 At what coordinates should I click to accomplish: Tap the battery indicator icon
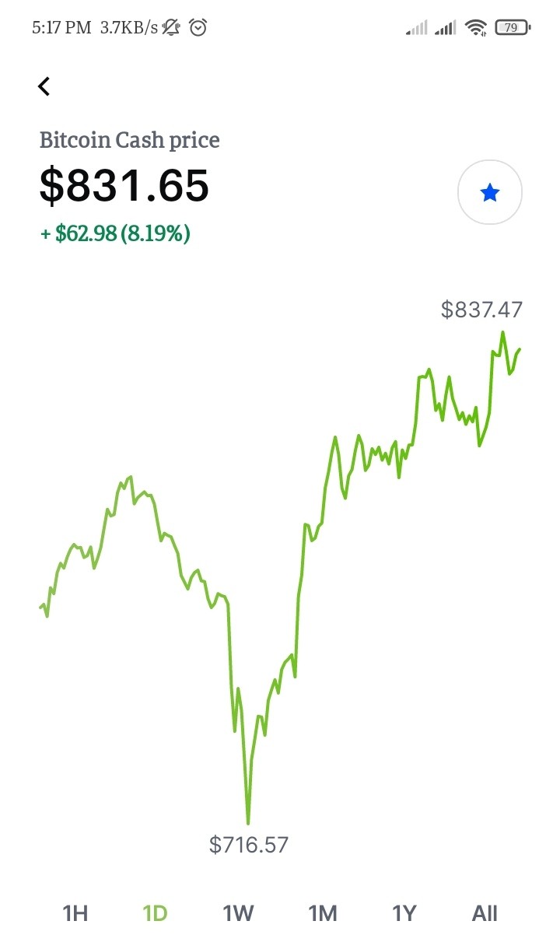pyautogui.click(x=513, y=28)
